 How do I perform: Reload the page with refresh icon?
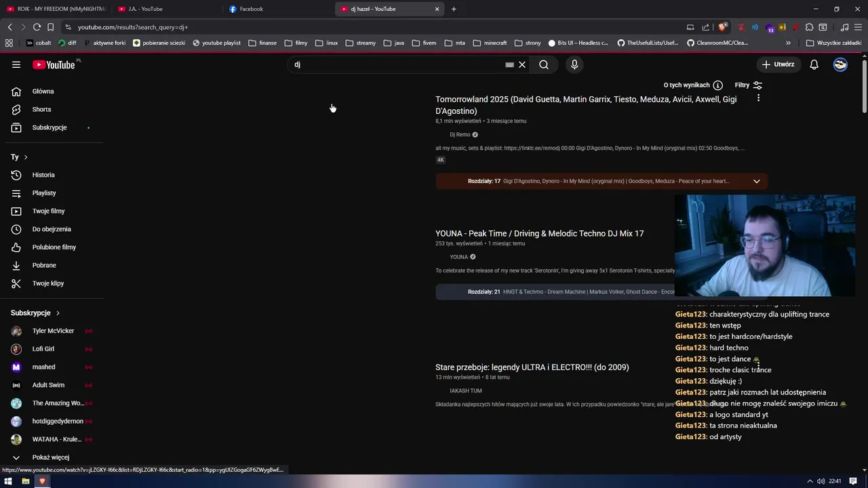tap(37, 27)
